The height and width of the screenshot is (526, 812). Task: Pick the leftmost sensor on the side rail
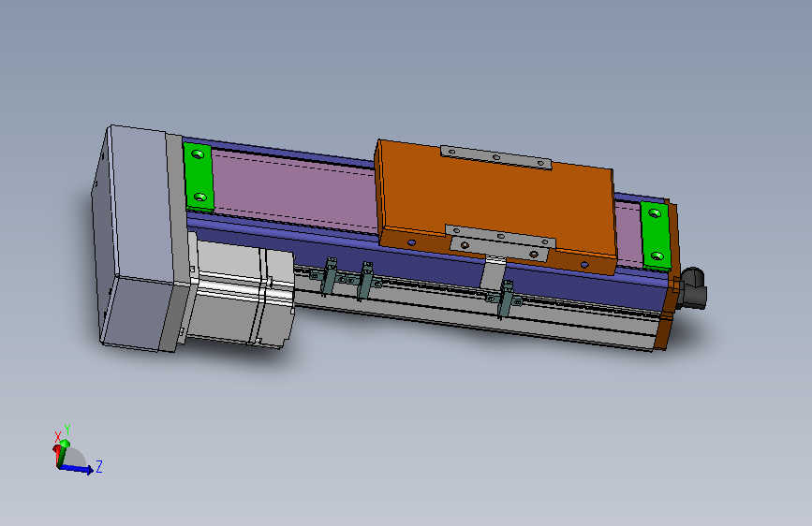click(330, 276)
